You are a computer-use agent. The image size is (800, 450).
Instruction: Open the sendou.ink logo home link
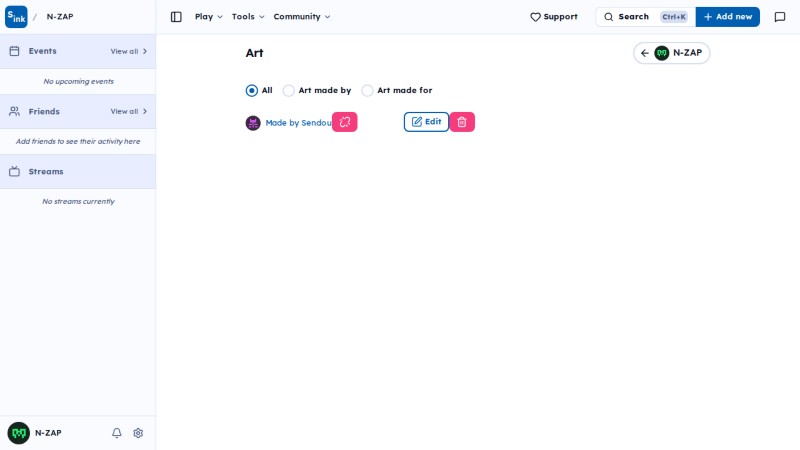16,17
